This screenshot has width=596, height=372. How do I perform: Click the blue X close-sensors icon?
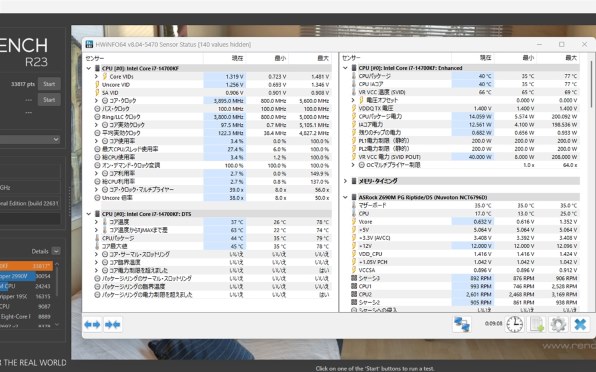(580, 325)
